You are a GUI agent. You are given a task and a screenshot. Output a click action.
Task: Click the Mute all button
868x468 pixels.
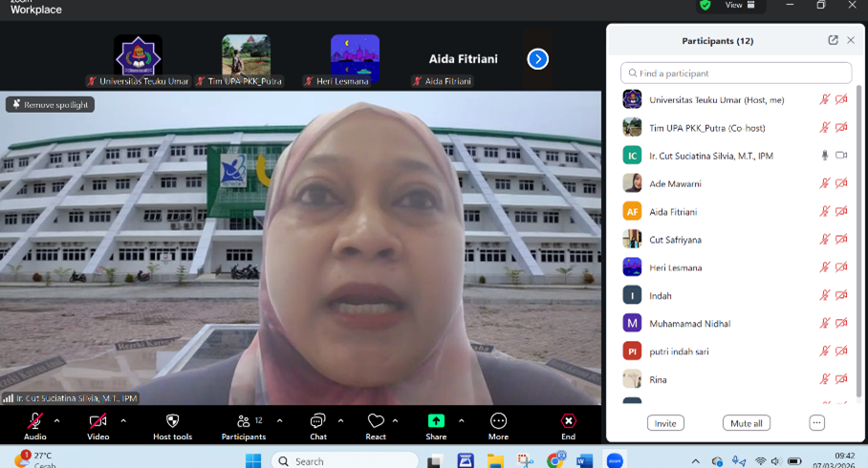point(746,423)
